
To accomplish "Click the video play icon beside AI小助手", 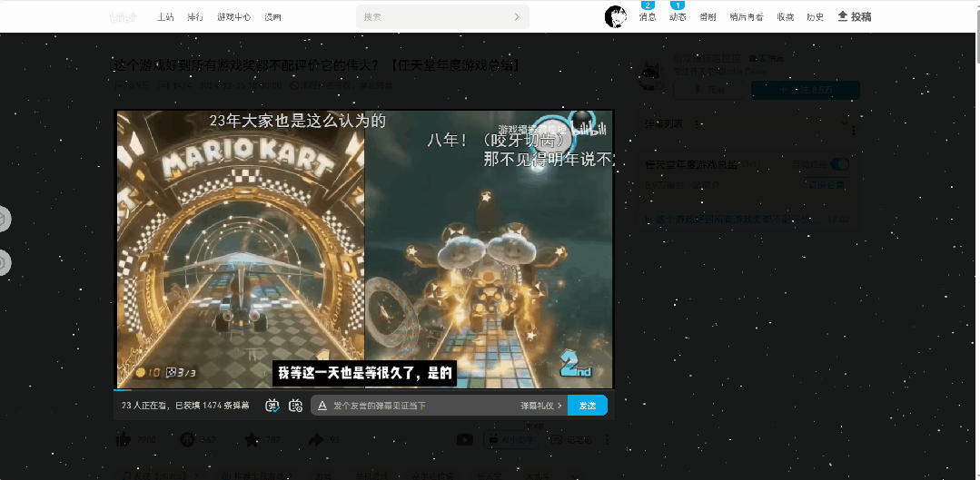I will click(464, 439).
